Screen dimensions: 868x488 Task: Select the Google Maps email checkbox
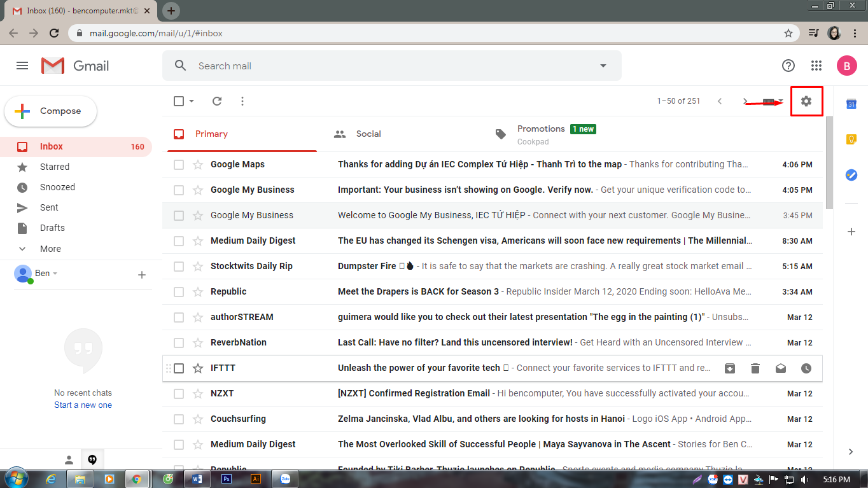pos(179,164)
